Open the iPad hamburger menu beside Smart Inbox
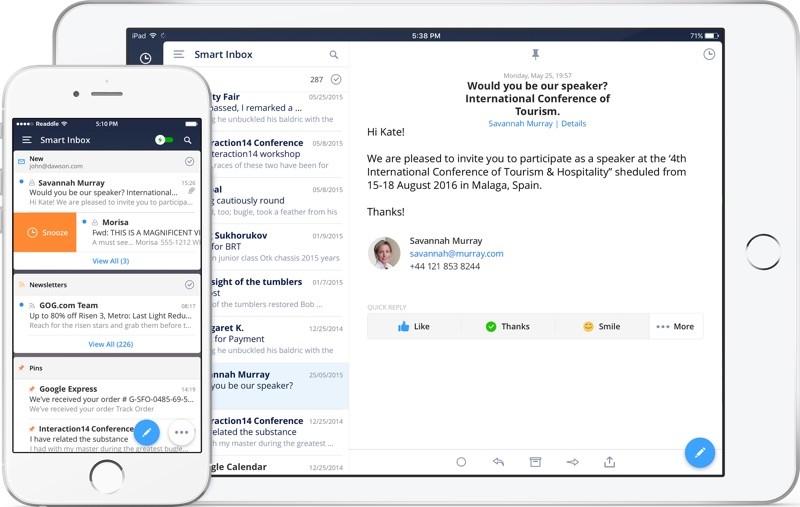 click(x=179, y=54)
